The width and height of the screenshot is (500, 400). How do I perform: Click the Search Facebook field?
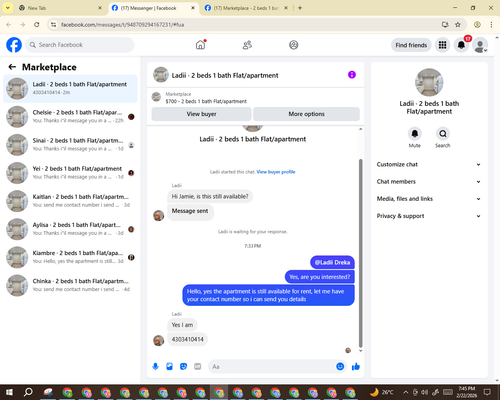point(80,45)
